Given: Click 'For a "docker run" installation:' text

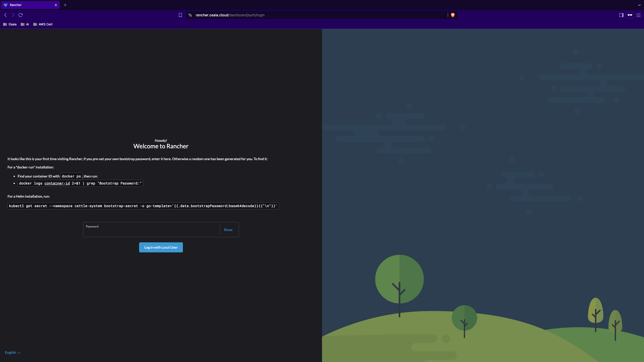Looking at the screenshot, I should (x=31, y=167).
